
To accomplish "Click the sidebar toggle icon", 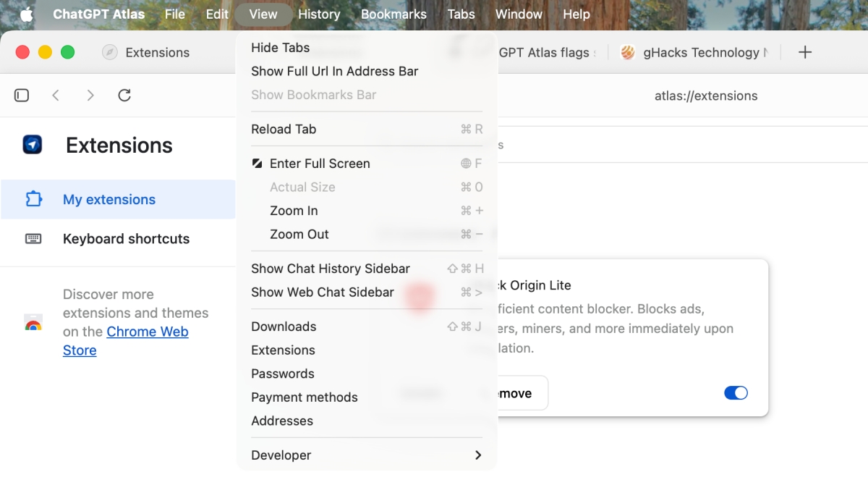I will coord(22,96).
